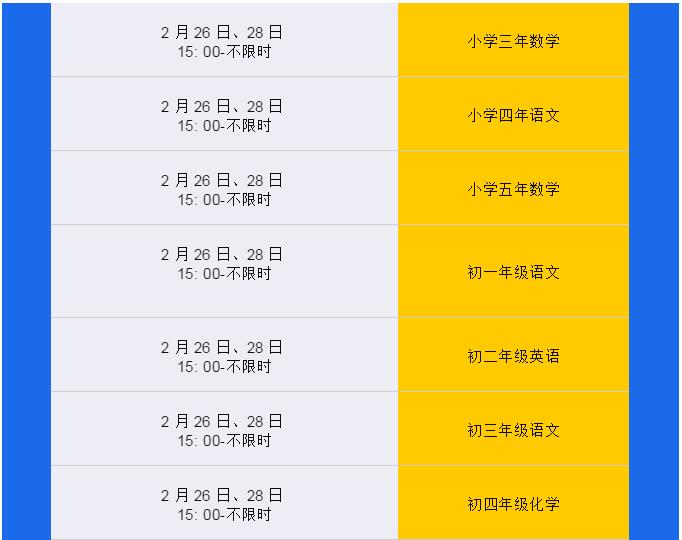
Task: Select the time cell next to 小学四年语文
Action: click(x=224, y=115)
